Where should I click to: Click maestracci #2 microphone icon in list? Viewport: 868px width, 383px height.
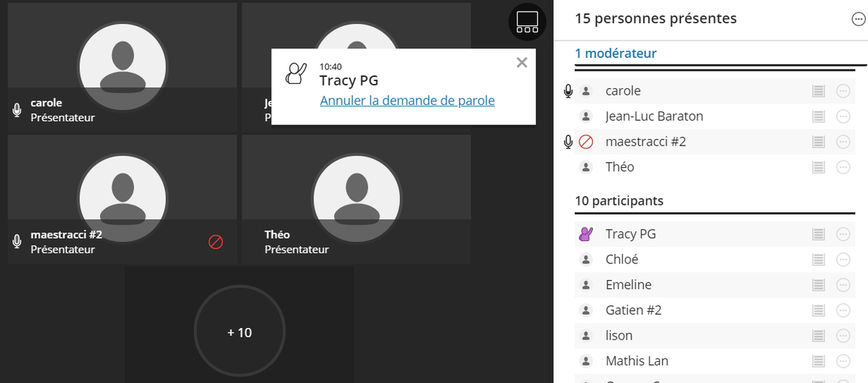568,142
